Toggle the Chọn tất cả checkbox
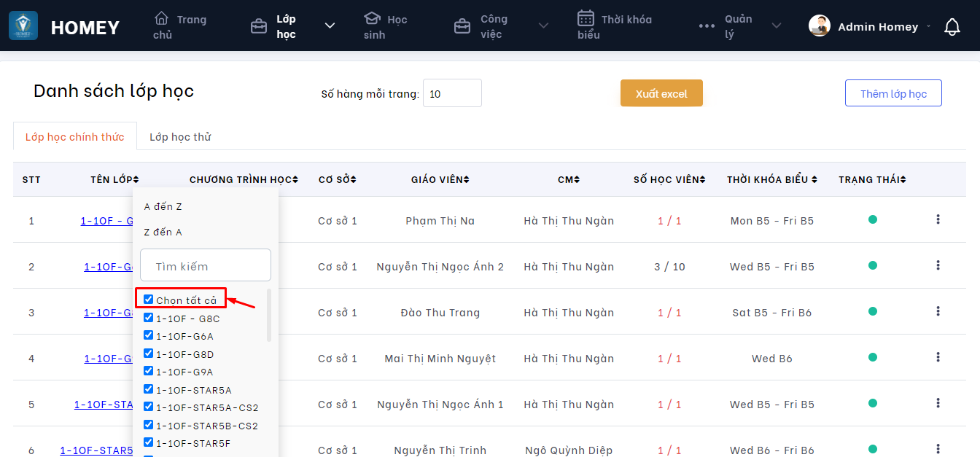Screen dimensions: 980x457 149,300
